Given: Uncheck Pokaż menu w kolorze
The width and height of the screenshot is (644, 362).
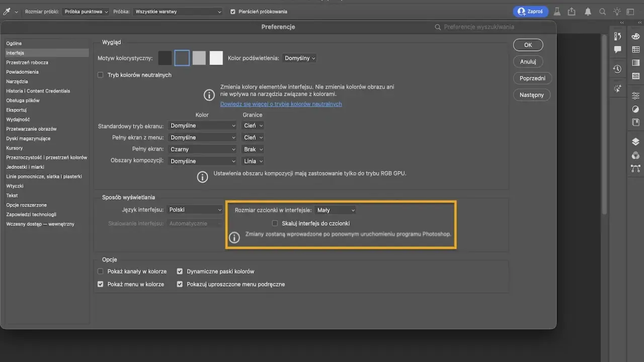Looking at the screenshot, I should [101, 284].
